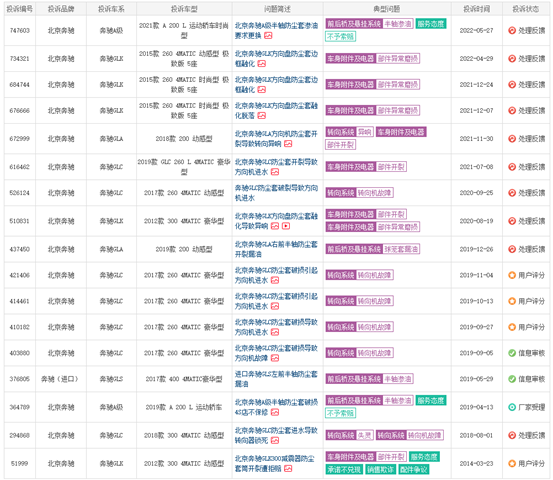Open link 奔驰GLC防尘套破裂导致方向机进水

(x=276, y=193)
